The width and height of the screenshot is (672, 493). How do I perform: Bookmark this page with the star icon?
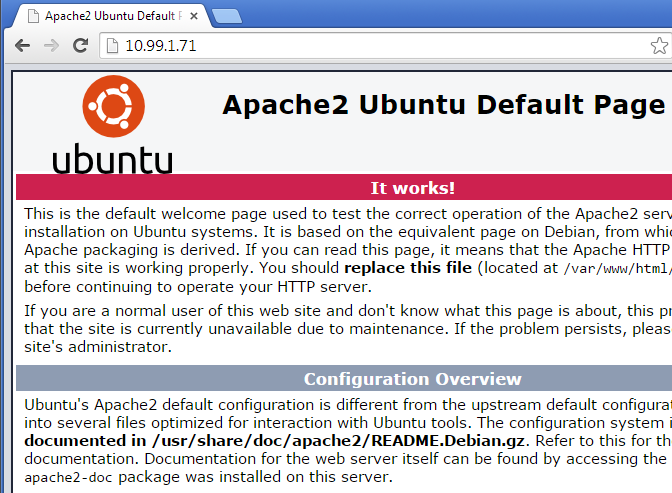pos(659,45)
